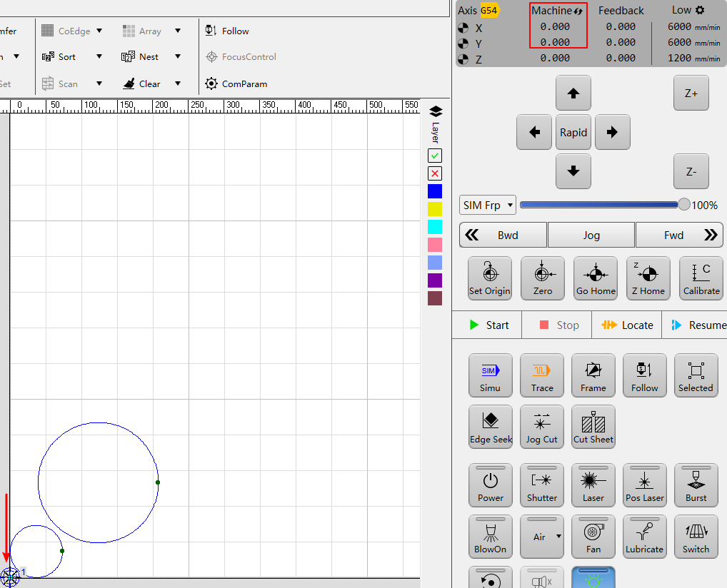The width and height of the screenshot is (727, 588).
Task: Click the Nest tool
Action: 139,57
